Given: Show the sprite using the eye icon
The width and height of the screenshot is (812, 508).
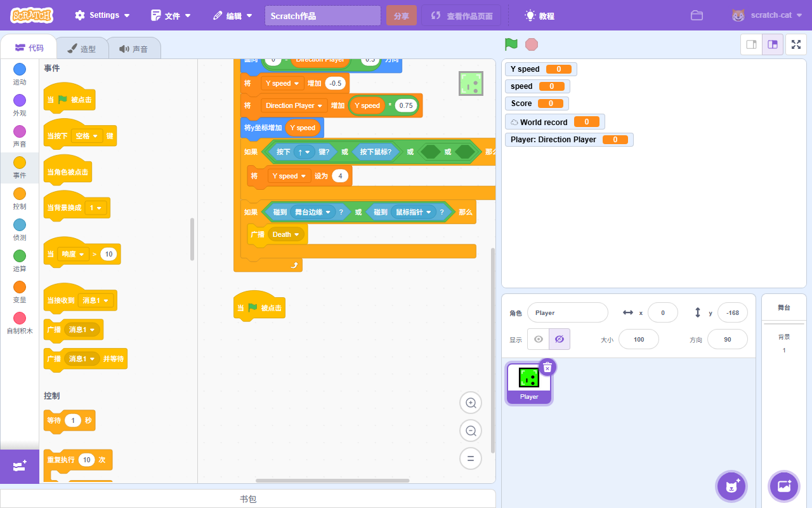Looking at the screenshot, I should point(539,339).
